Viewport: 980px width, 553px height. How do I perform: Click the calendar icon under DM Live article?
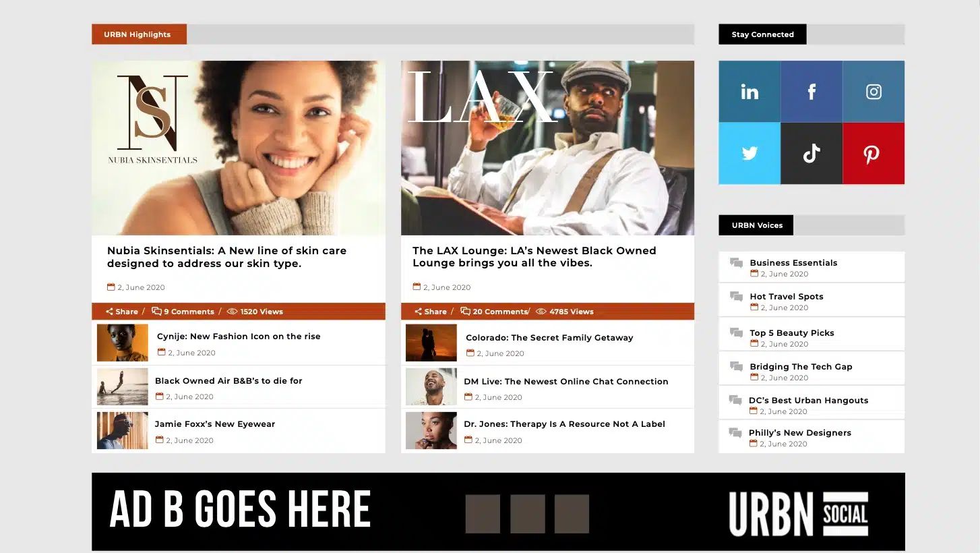(468, 397)
